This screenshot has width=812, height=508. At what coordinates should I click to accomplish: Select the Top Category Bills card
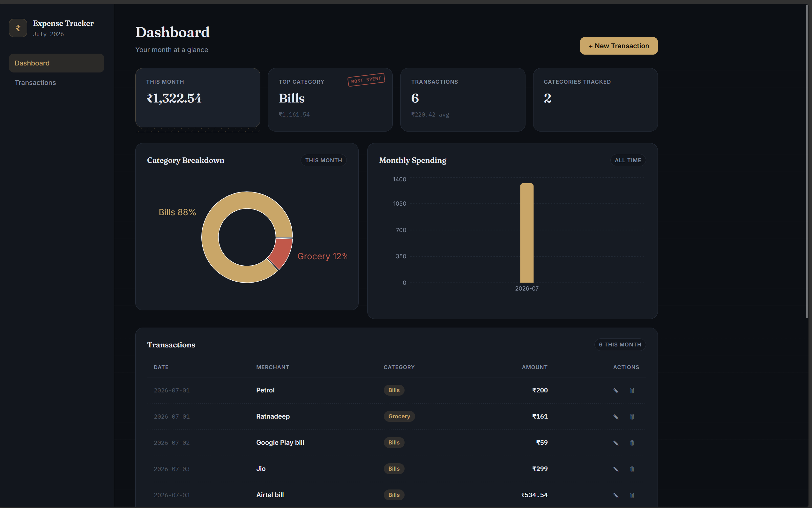330,100
